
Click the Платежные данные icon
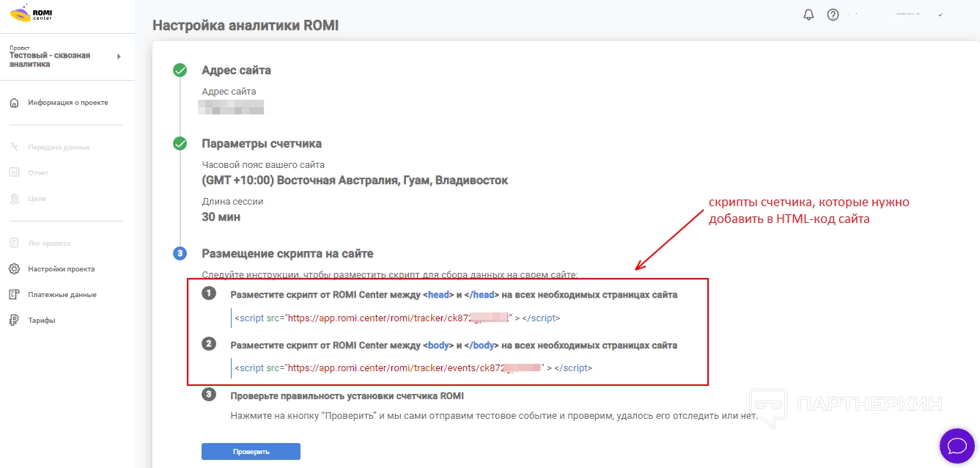(14, 294)
